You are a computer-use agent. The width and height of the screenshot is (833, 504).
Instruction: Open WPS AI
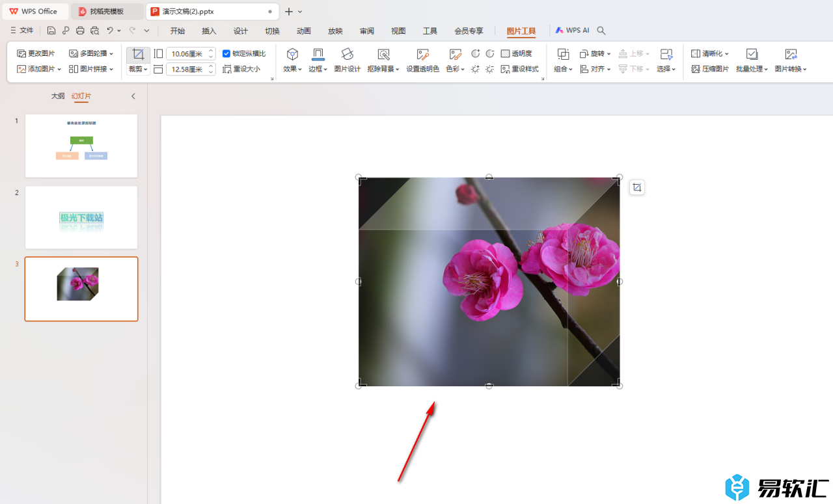click(572, 31)
